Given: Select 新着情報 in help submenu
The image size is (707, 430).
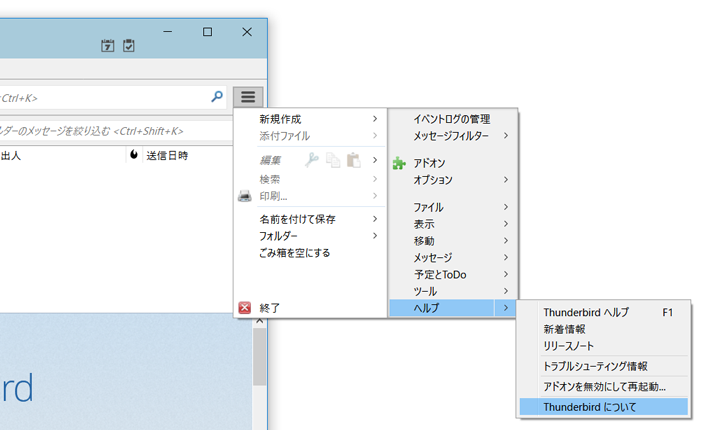Looking at the screenshot, I should 604,329.
